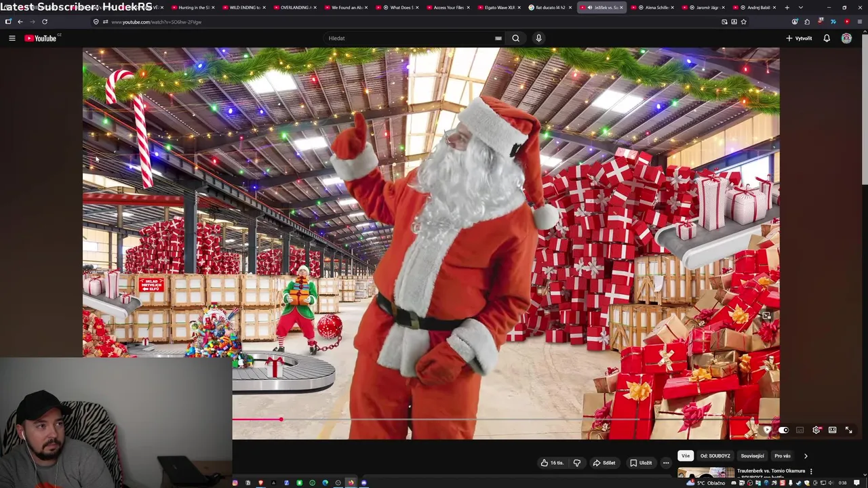Open a new browser tab with plus
Viewport: 868px width, 488px height.
[787, 7]
